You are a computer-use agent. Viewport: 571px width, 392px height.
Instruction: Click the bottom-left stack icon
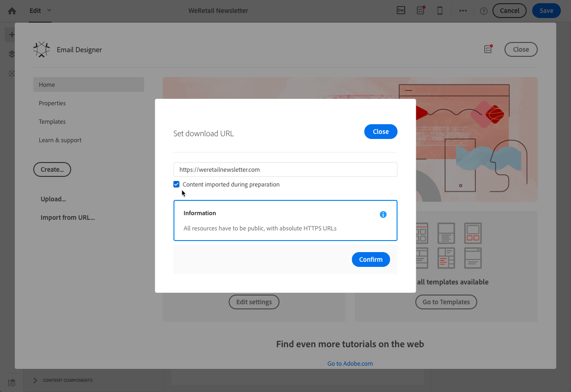tap(12, 382)
